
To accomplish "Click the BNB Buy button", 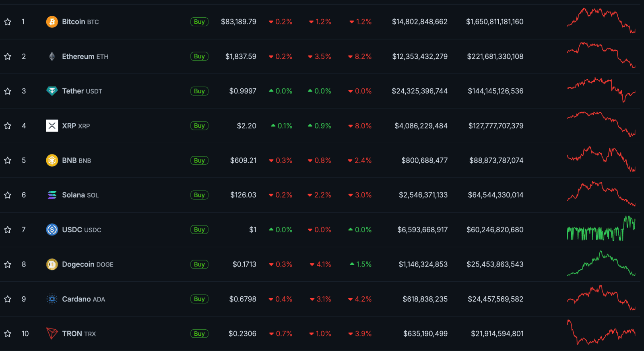I will tap(199, 160).
